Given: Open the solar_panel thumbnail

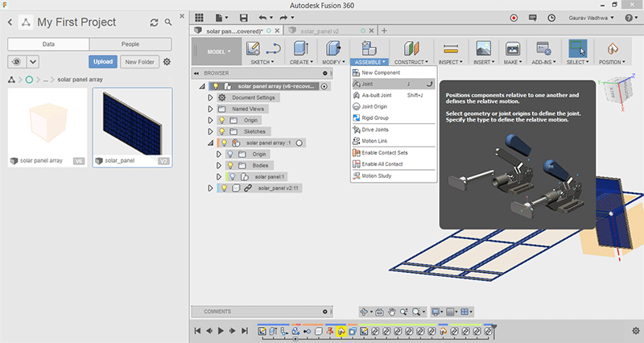Looking at the screenshot, I should 132,122.
